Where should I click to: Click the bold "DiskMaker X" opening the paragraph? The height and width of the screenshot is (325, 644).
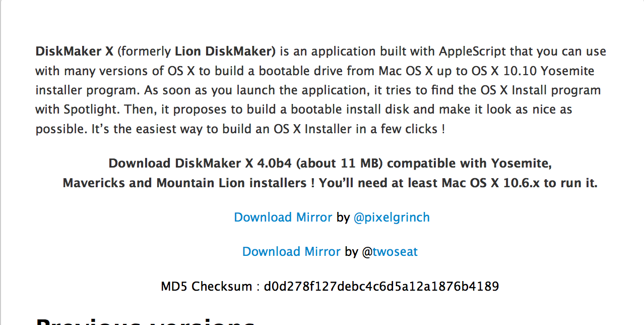(x=74, y=51)
